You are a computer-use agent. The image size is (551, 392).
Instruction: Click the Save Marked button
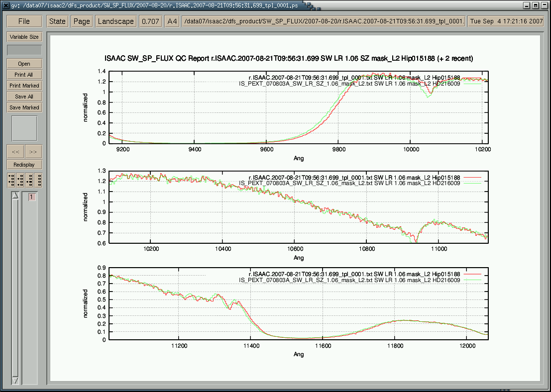(x=24, y=107)
